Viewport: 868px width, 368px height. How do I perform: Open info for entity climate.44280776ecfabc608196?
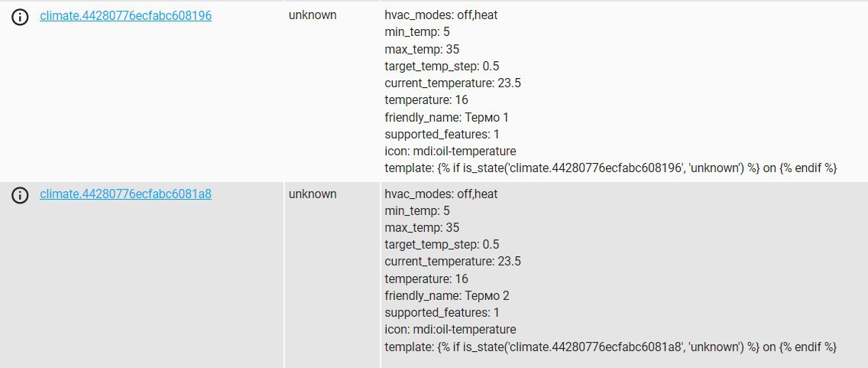click(21, 17)
